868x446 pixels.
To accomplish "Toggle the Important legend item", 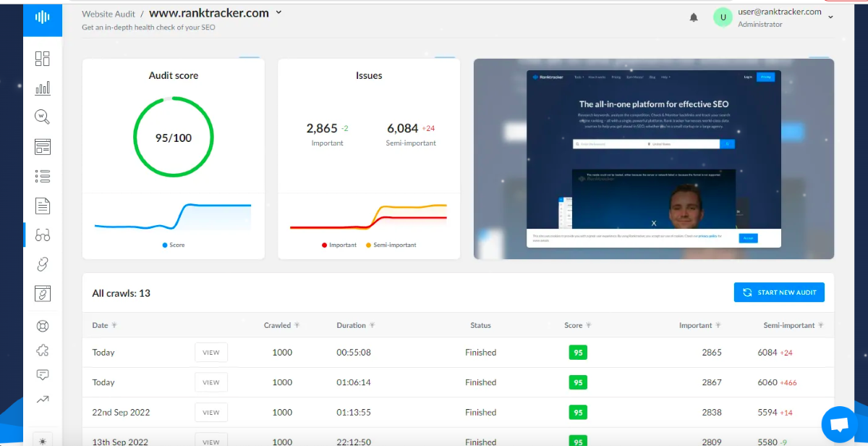I will coord(339,245).
